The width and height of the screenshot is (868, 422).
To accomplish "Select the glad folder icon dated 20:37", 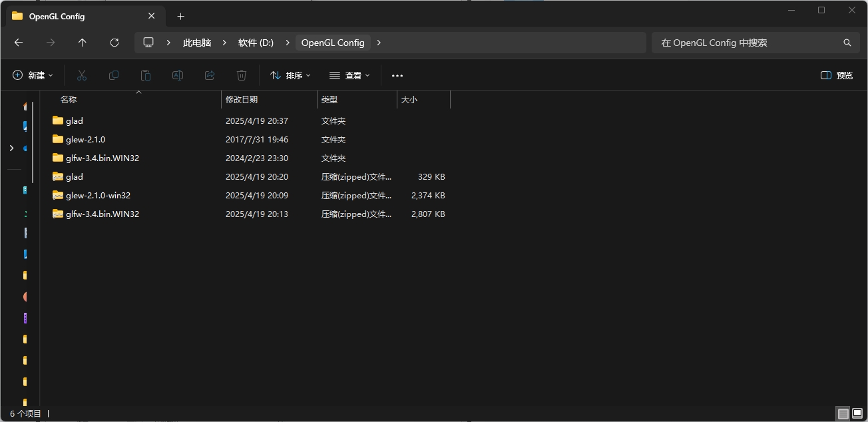I will (x=58, y=120).
